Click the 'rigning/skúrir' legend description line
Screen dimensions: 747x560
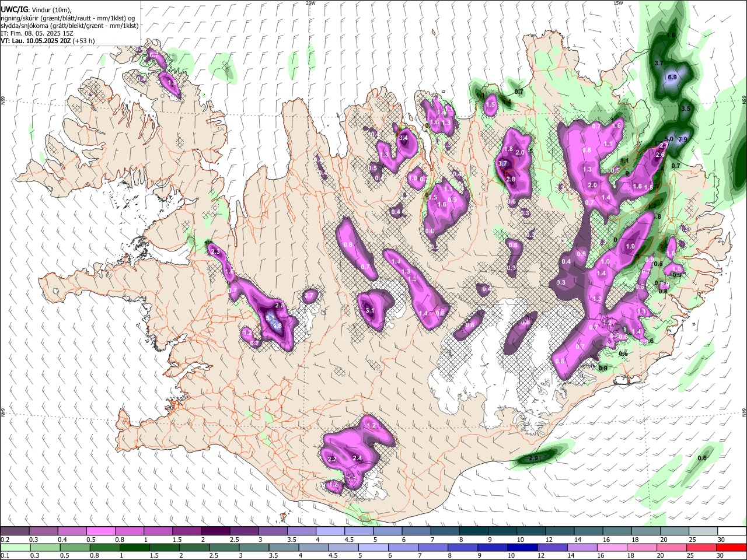[x=68, y=18]
